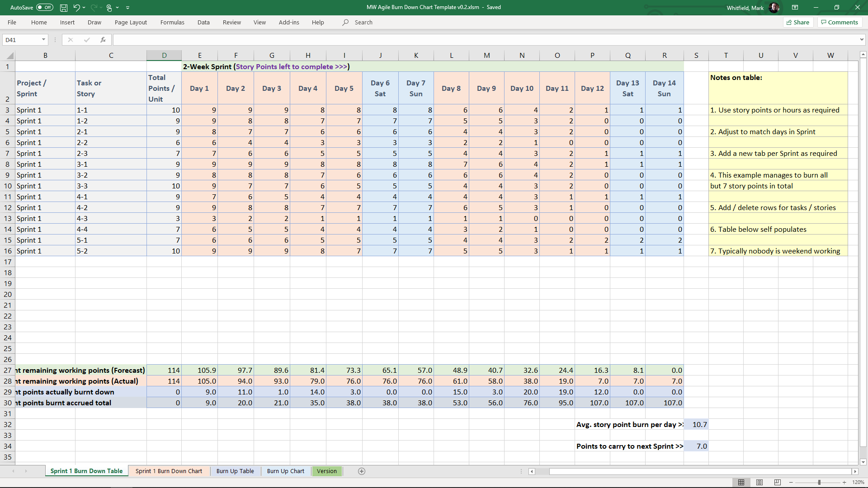Open Ribbon Display Options icon
Image resolution: width=868 pixels, height=488 pixels.
(x=795, y=8)
